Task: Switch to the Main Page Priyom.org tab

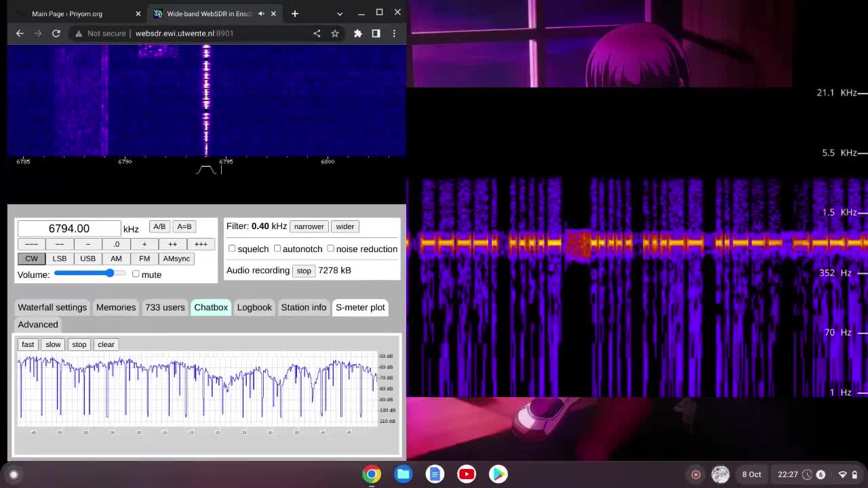Action: click(x=67, y=14)
